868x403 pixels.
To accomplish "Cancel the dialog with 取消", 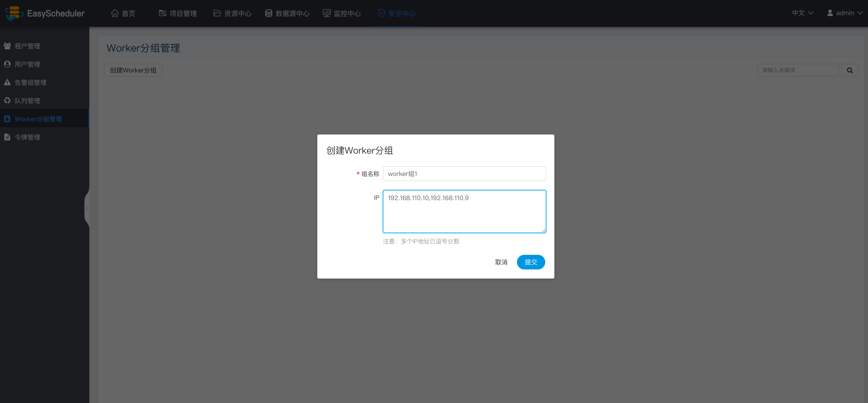I will (501, 262).
